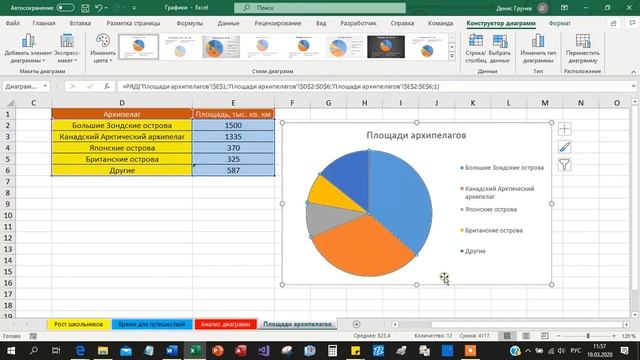
Task: Expand the chart styles gallery arrow
Action: pos(452,56)
